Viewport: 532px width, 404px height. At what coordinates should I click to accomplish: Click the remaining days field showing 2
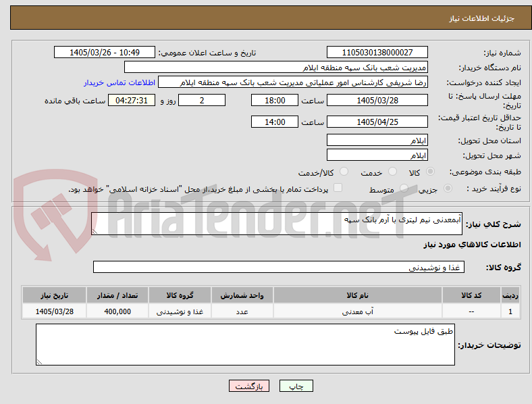pos(202,100)
